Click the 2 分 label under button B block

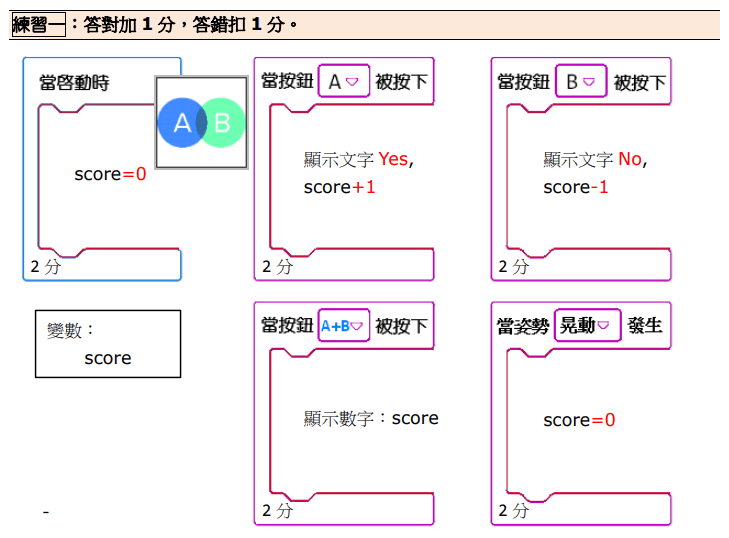(x=514, y=267)
